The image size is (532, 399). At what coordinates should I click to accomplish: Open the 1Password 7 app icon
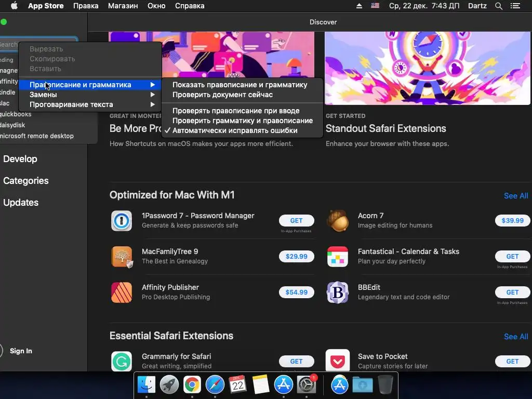click(x=122, y=221)
